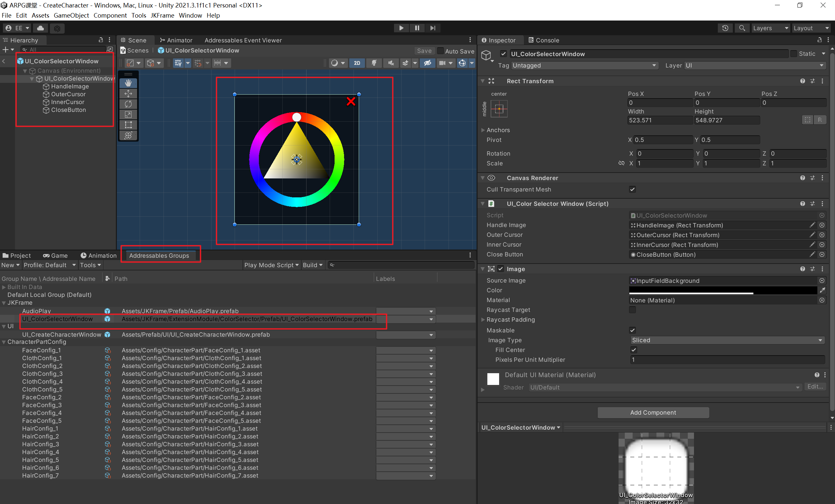Toggle scene visibility eye-slash icon
The image size is (835, 504).
[427, 63]
